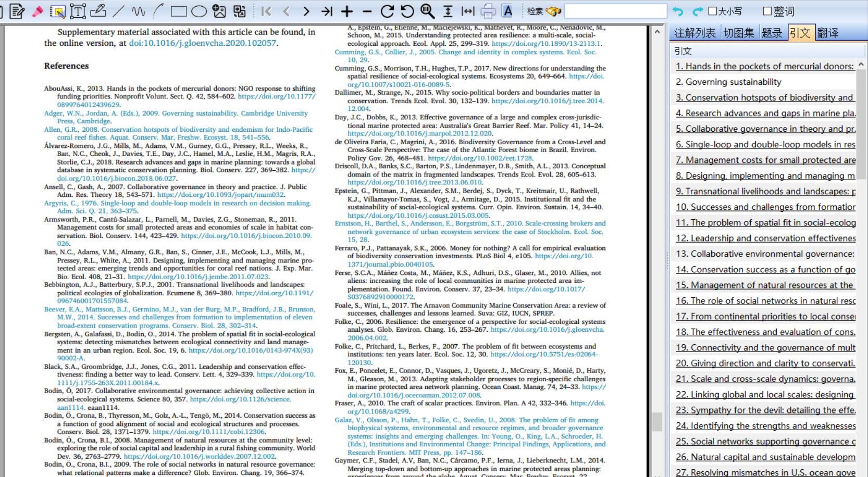Click the blue undo arrow
The width and height of the screenshot is (868, 477).
(678, 11)
